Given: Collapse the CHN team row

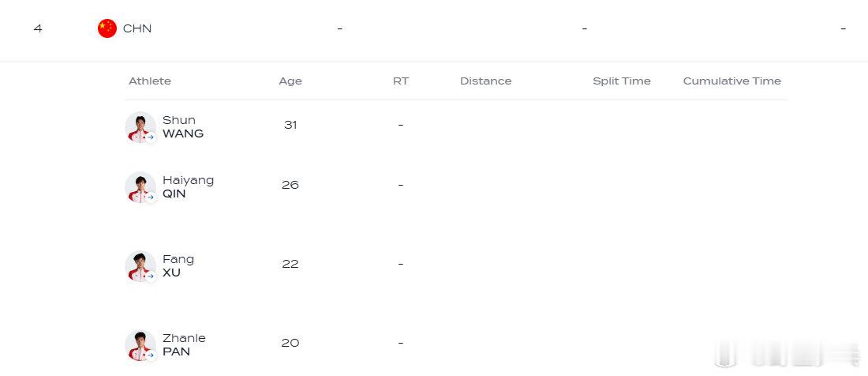Looking at the screenshot, I should [x=434, y=28].
